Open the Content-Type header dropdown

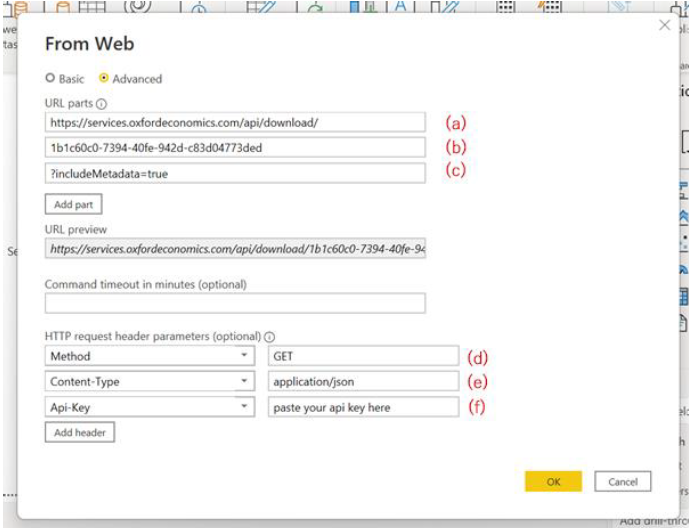[x=245, y=381]
